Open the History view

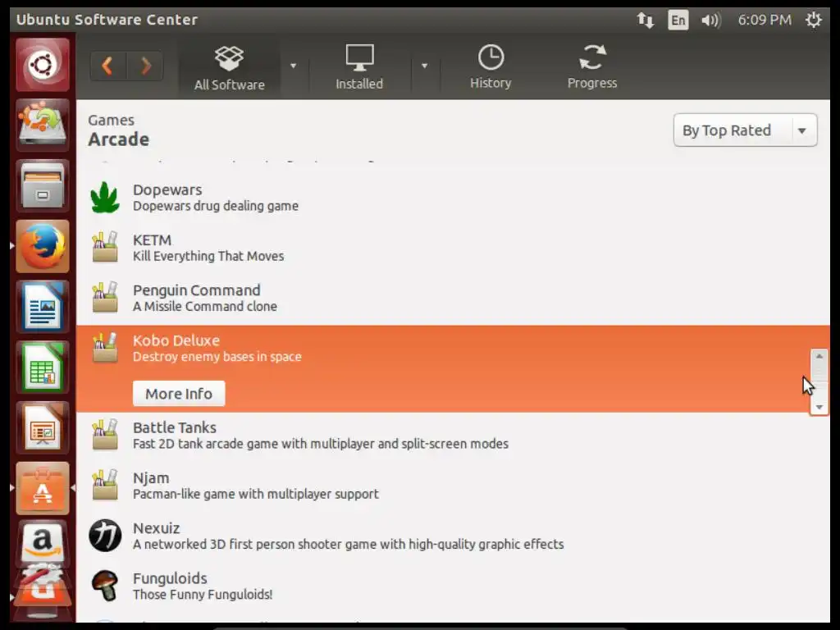tap(491, 67)
